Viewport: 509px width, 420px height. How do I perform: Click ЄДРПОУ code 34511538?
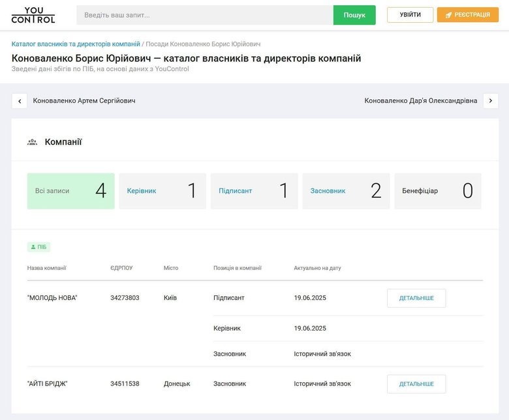(x=125, y=383)
